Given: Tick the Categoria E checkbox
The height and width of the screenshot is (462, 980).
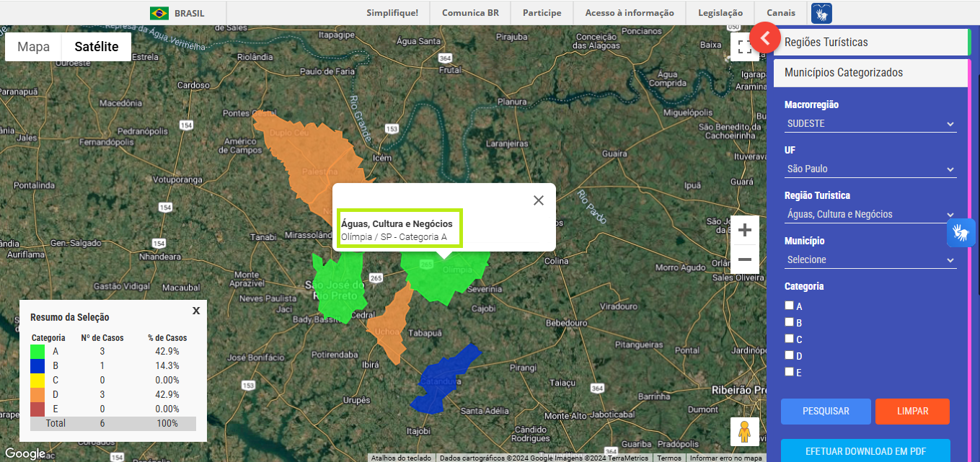Looking at the screenshot, I should (x=790, y=372).
